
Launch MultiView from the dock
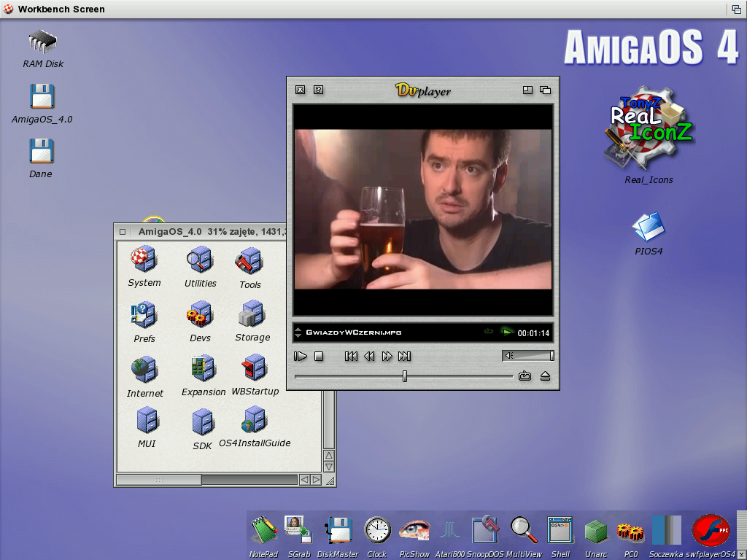pyautogui.click(x=524, y=530)
